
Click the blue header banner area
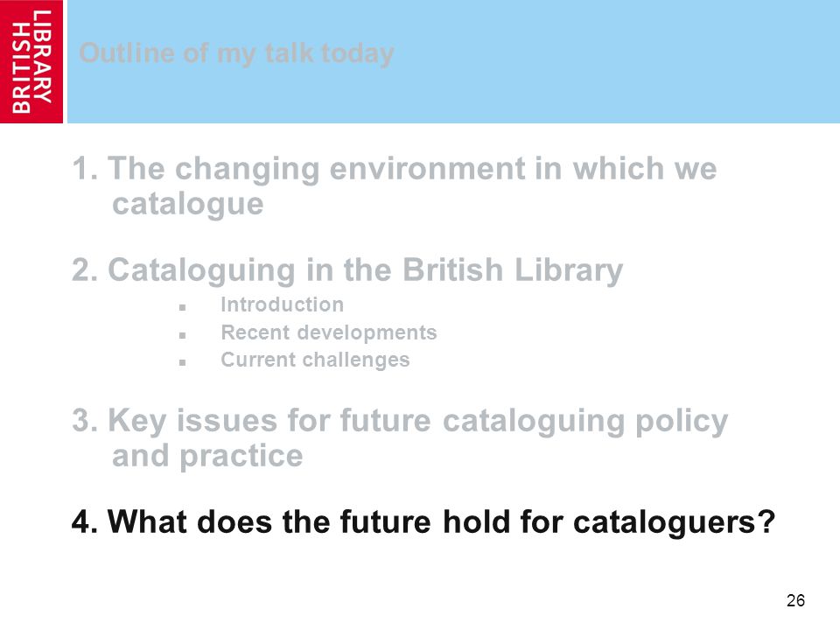click(x=453, y=61)
